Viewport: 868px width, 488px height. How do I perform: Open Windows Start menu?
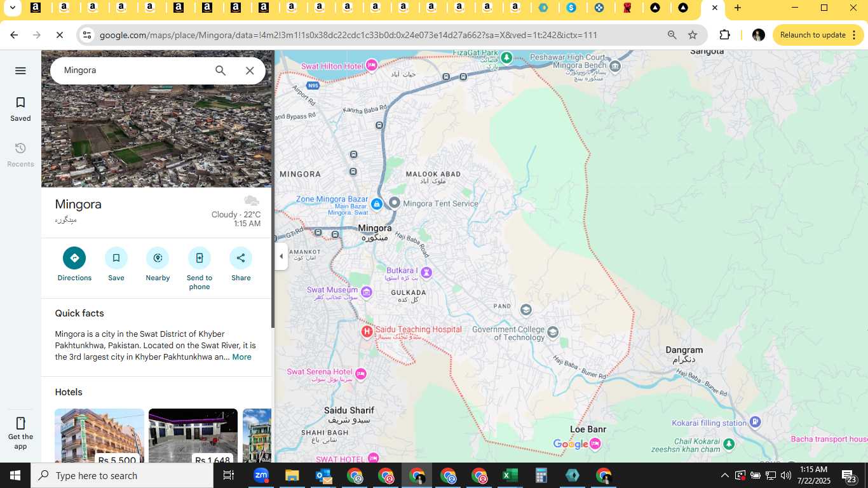coord(15,475)
